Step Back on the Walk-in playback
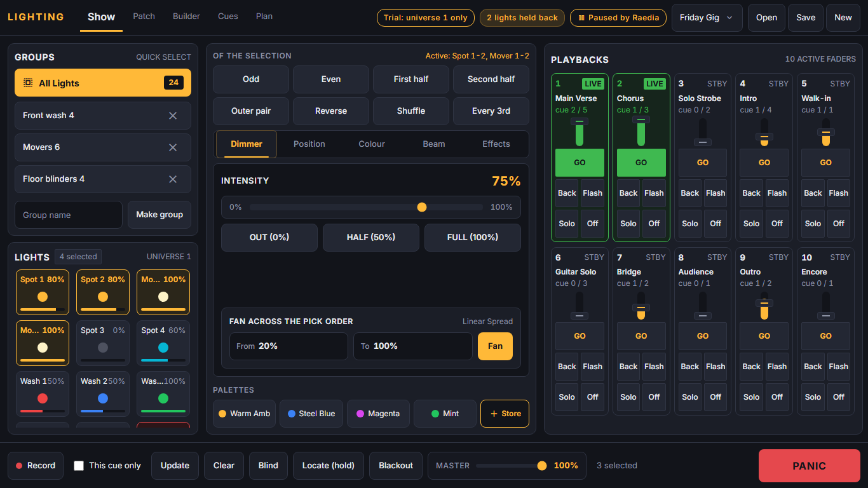Image resolution: width=868 pixels, height=488 pixels. click(x=813, y=193)
